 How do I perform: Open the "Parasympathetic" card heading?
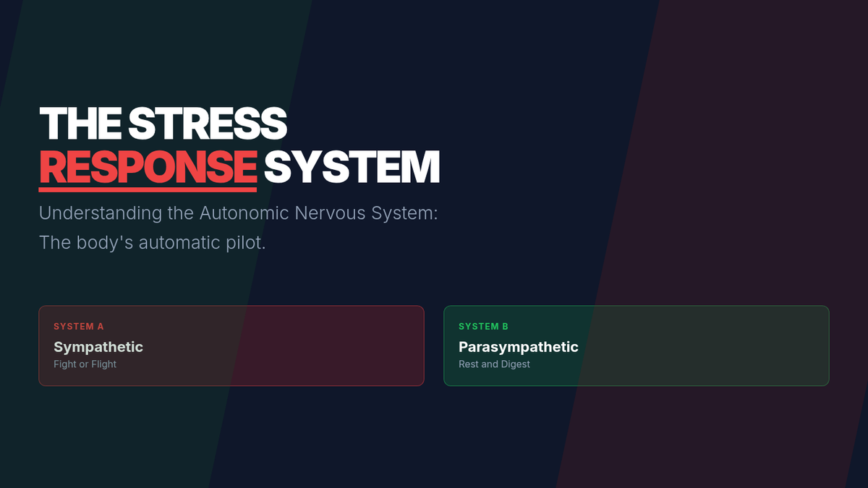519,347
